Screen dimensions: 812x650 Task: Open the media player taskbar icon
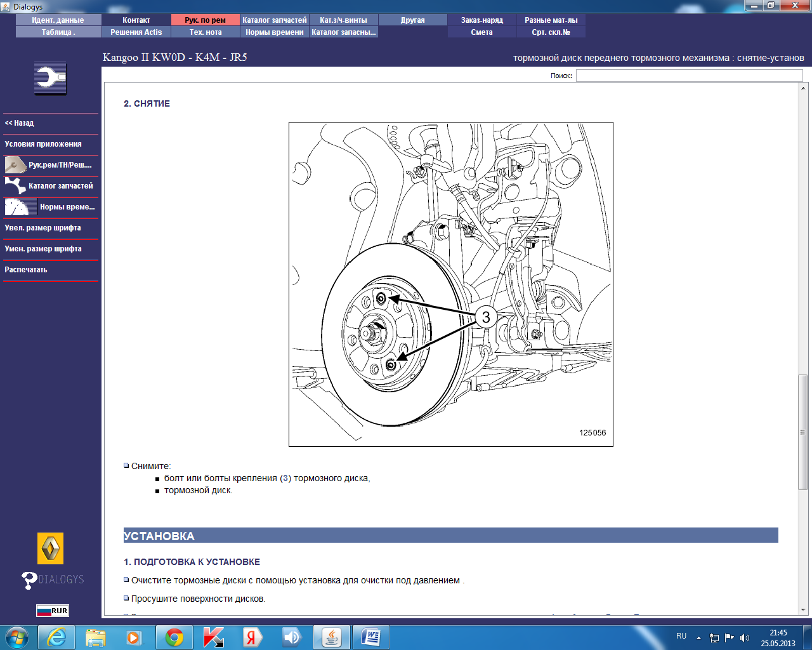click(x=134, y=637)
